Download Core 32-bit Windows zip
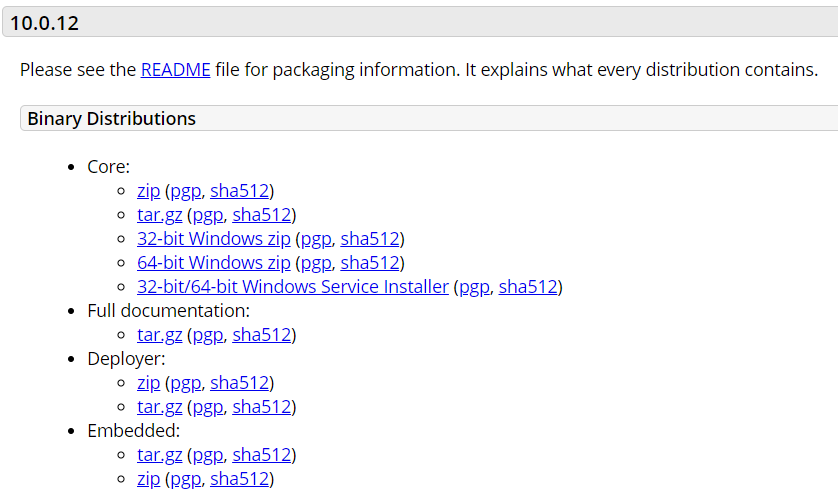The height and width of the screenshot is (502, 838). (x=213, y=239)
